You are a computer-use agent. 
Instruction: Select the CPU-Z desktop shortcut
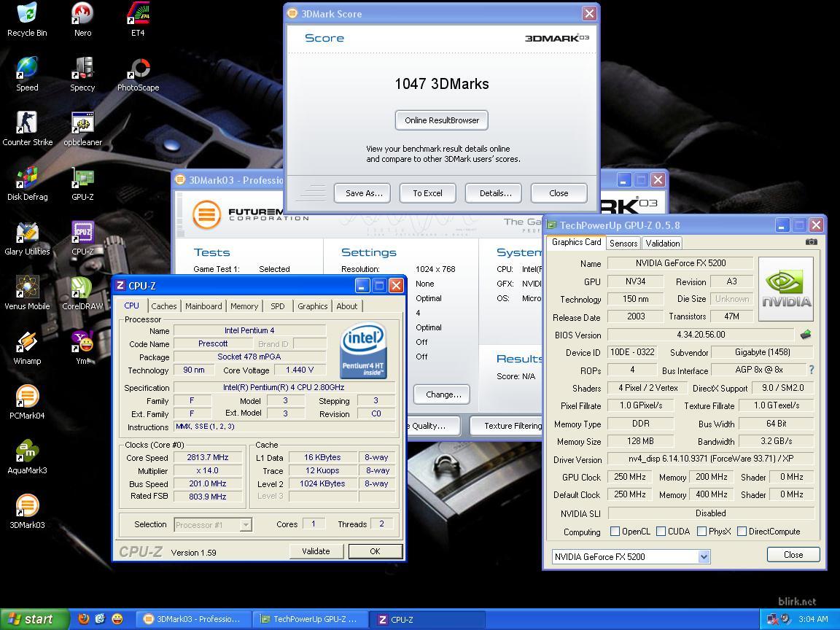[82, 238]
